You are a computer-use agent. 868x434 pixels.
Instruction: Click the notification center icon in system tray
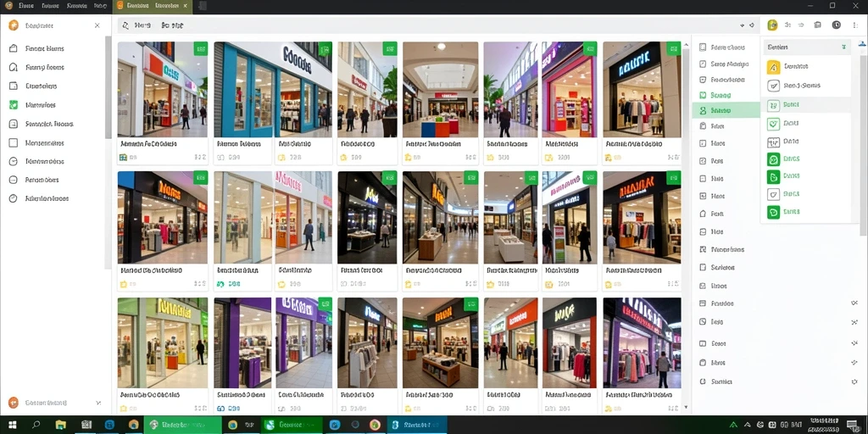(x=853, y=426)
